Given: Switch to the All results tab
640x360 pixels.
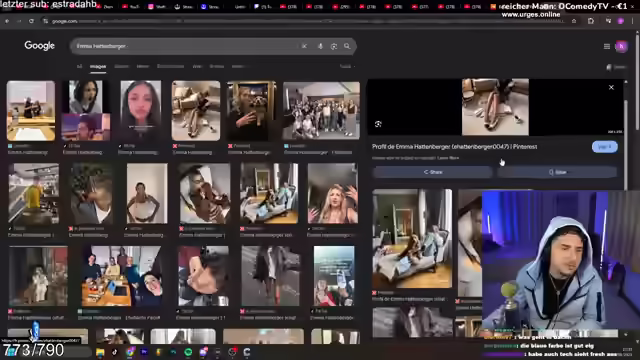Looking at the screenshot, I should 79,66.
